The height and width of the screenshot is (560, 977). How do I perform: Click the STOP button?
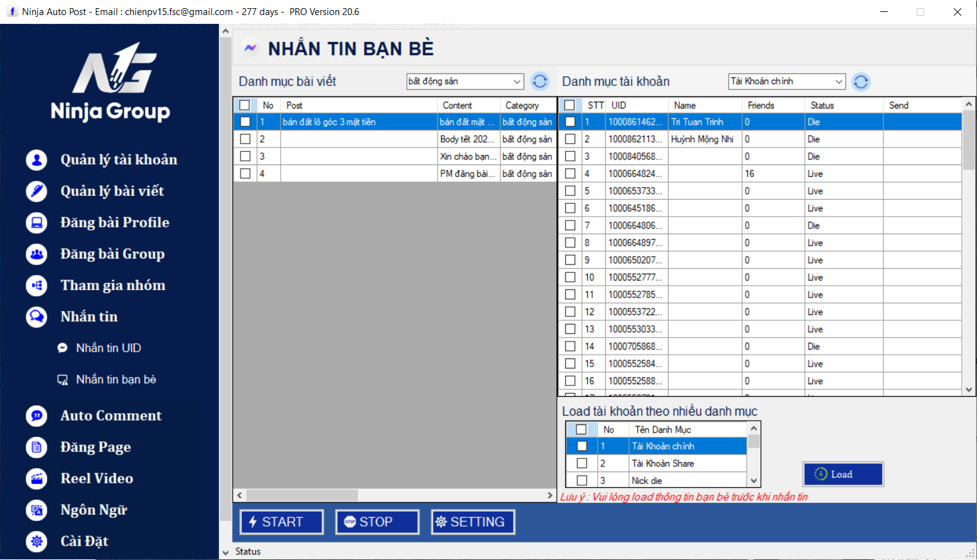pyautogui.click(x=377, y=522)
